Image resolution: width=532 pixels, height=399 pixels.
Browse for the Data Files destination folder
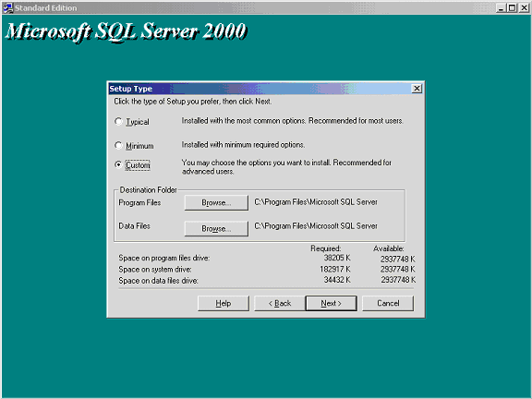pyautogui.click(x=216, y=228)
